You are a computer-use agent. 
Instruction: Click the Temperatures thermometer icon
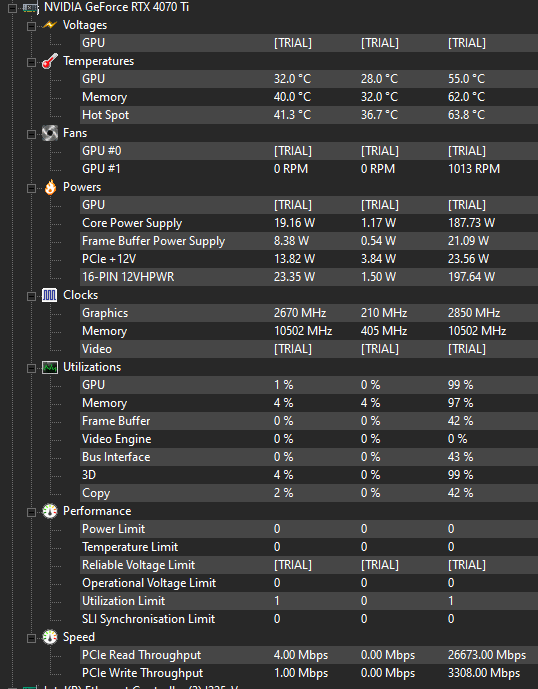tap(50, 61)
